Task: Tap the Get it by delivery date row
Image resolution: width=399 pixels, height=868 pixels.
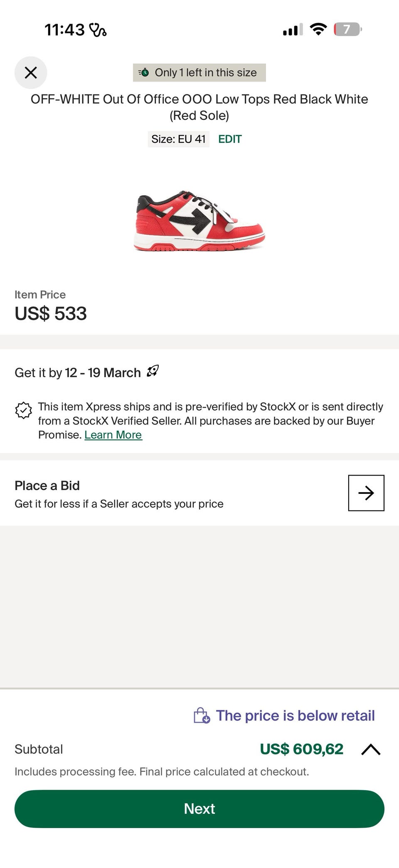Action: pos(78,372)
